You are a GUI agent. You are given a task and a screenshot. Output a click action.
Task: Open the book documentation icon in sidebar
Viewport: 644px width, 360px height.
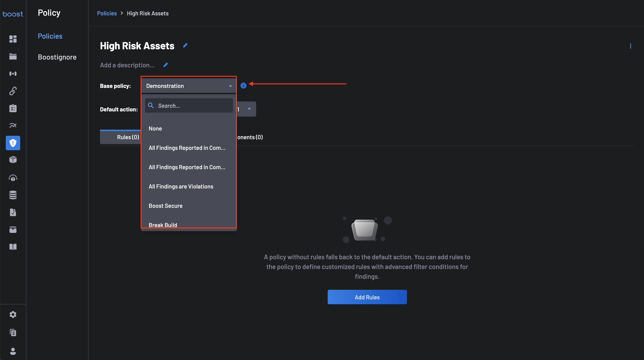click(x=13, y=247)
